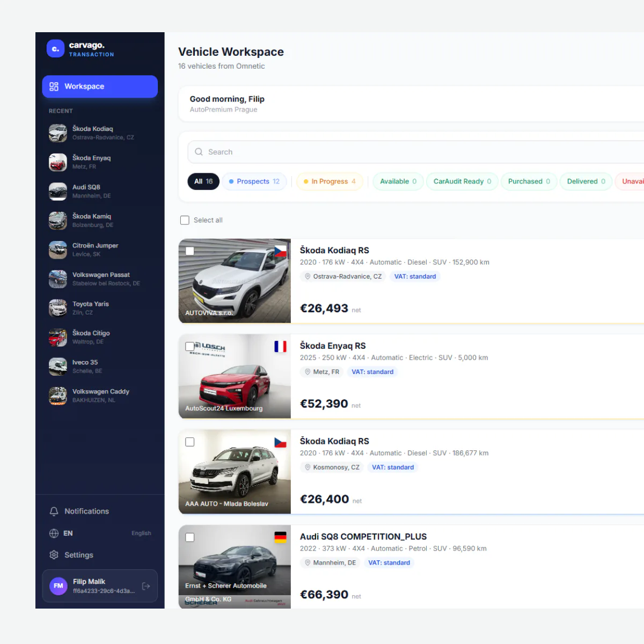The width and height of the screenshot is (644, 644).
Task: Click the Notifications bell icon
Action: coord(54,511)
